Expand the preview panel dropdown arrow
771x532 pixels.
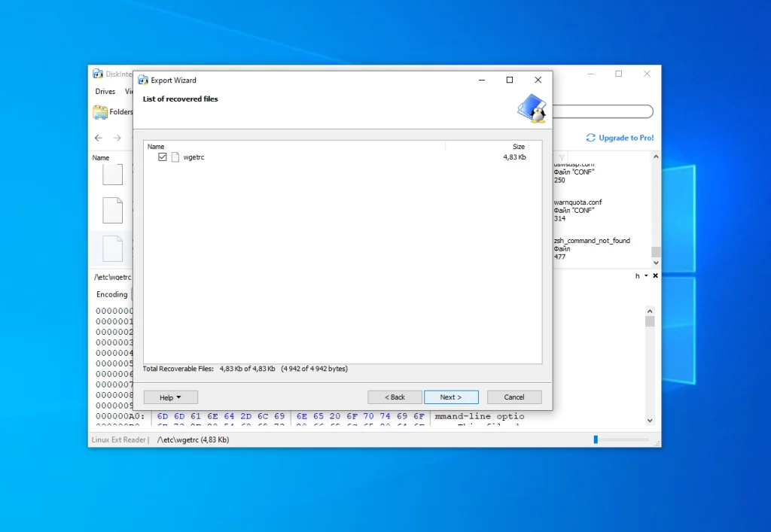click(x=646, y=276)
